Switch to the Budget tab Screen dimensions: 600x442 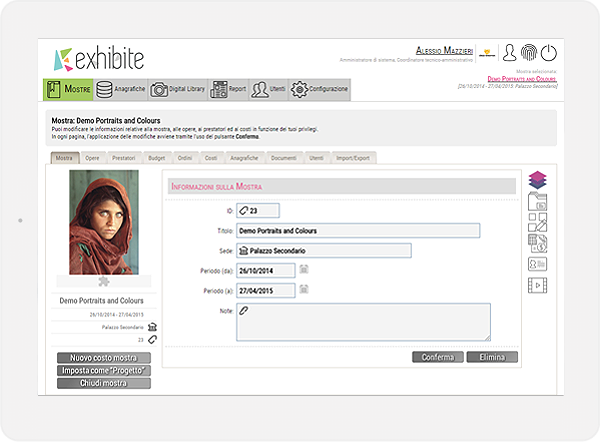tap(157, 158)
